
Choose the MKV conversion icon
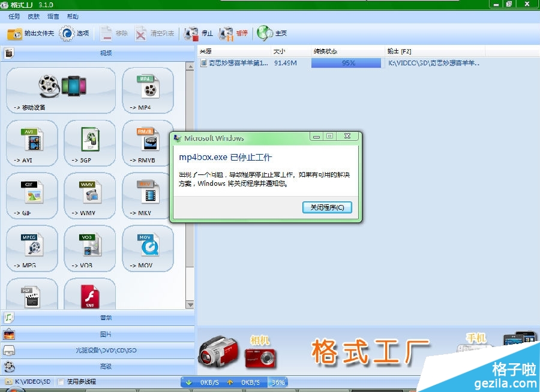(146, 195)
